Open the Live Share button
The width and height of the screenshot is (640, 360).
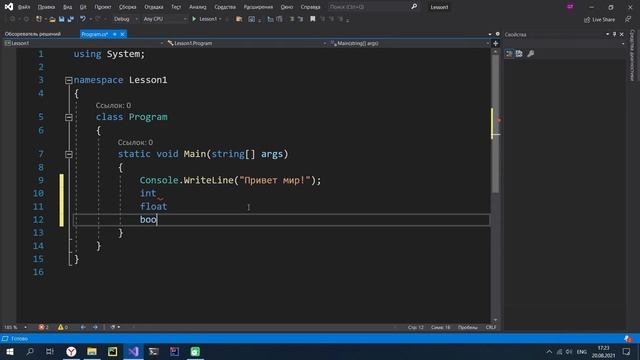tap(599, 20)
